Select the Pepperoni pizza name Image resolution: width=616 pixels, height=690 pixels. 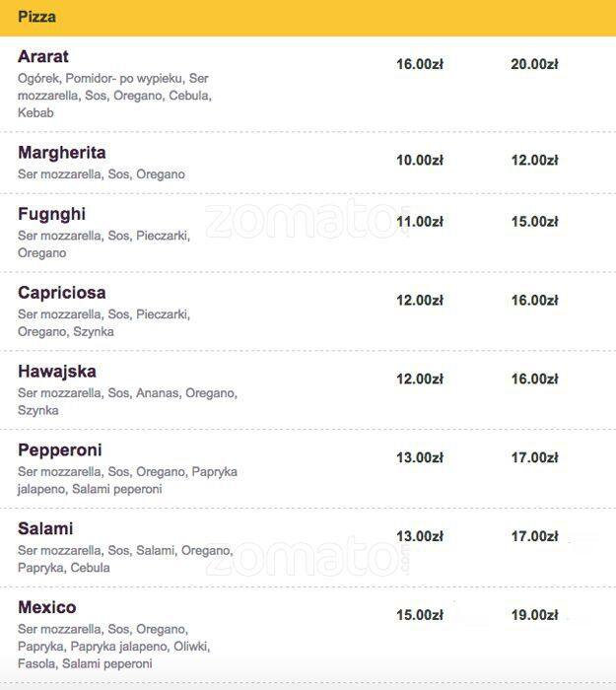tap(59, 450)
